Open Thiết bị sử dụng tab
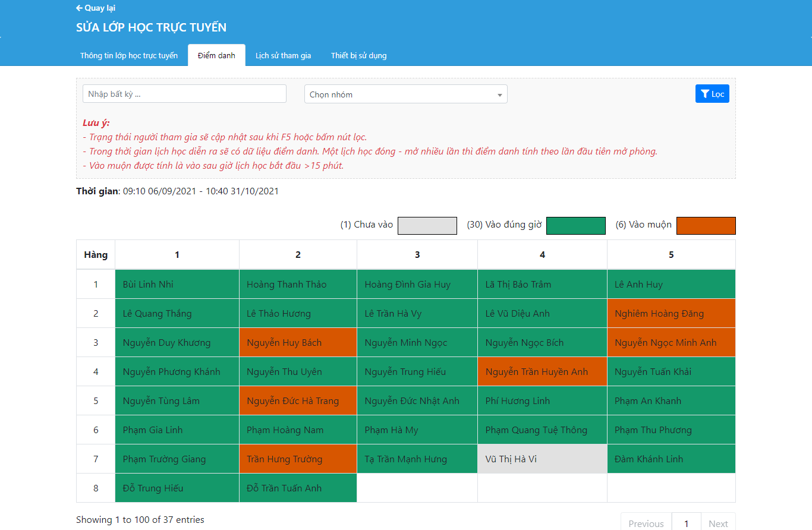 click(359, 56)
